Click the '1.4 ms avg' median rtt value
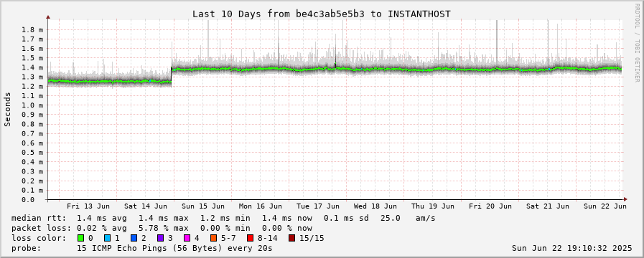 tap(102, 218)
